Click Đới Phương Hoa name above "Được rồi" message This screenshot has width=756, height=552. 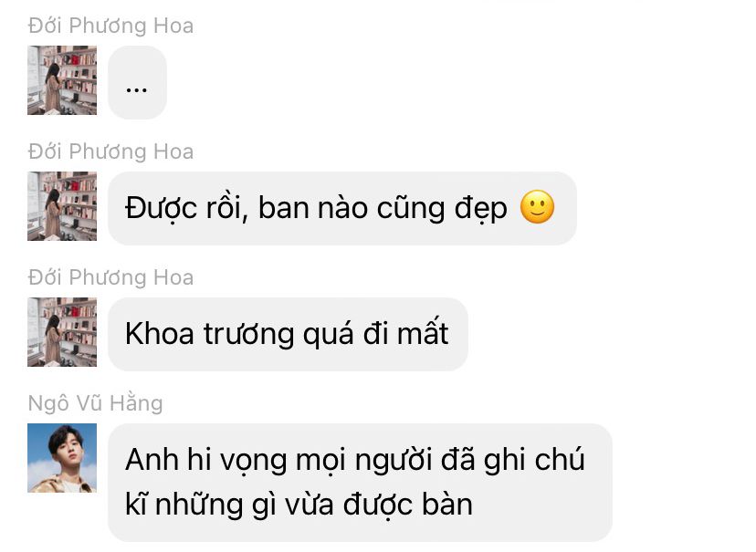[x=110, y=151]
